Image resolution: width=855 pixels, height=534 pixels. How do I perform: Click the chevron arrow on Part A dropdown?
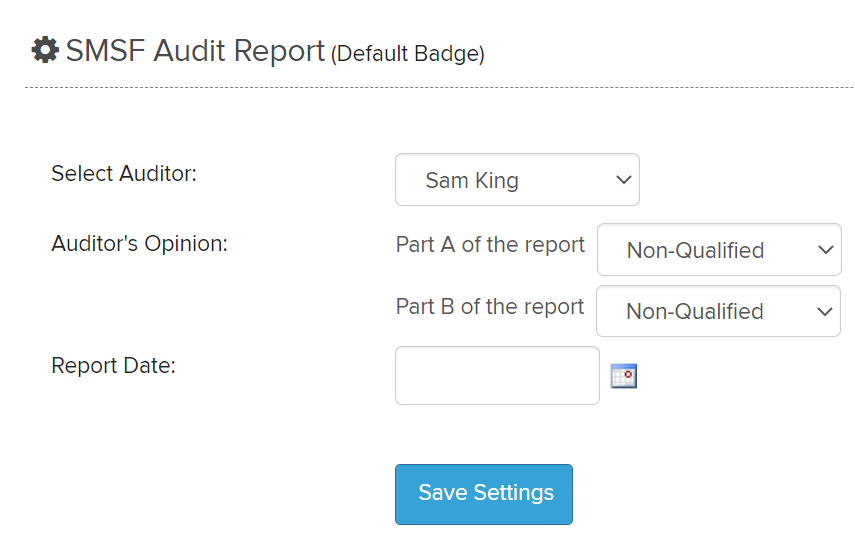[825, 250]
